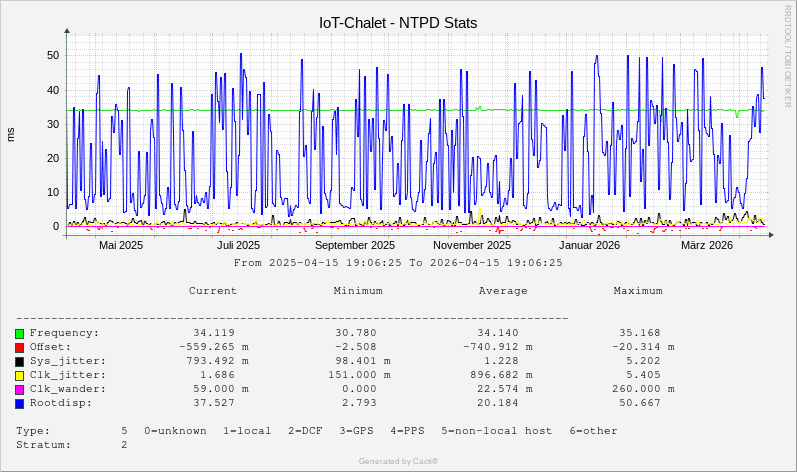This screenshot has width=797, height=472.
Task: Click the Stratum label in the legend
Action: (43, 445)
